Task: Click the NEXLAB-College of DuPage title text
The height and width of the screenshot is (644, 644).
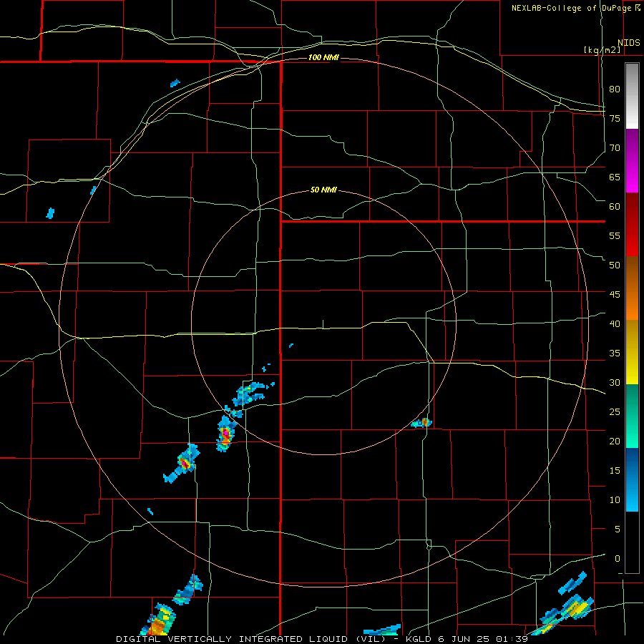Action: coord(572,8)
